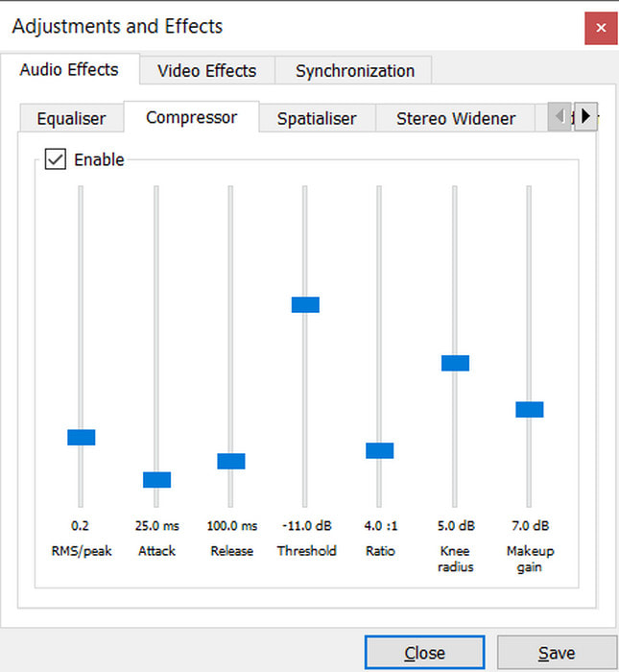Open the Stereo Widener tab

pos(456,119)
